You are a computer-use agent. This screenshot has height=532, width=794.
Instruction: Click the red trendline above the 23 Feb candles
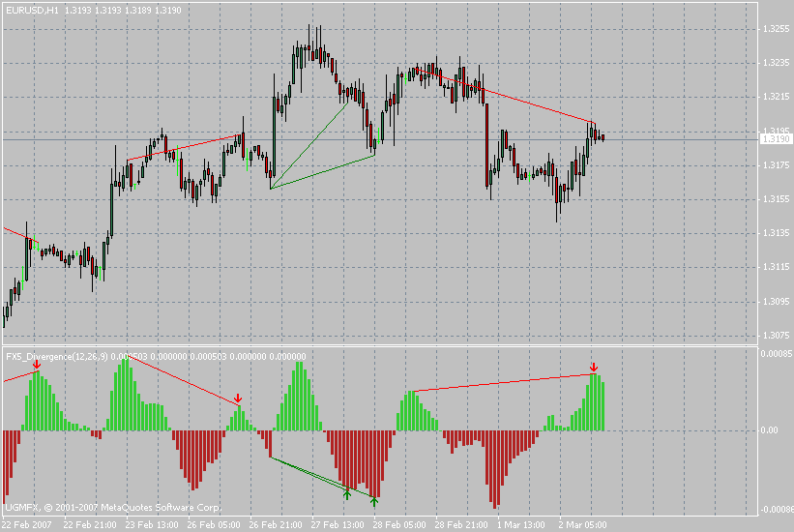(x=184, y=147)
